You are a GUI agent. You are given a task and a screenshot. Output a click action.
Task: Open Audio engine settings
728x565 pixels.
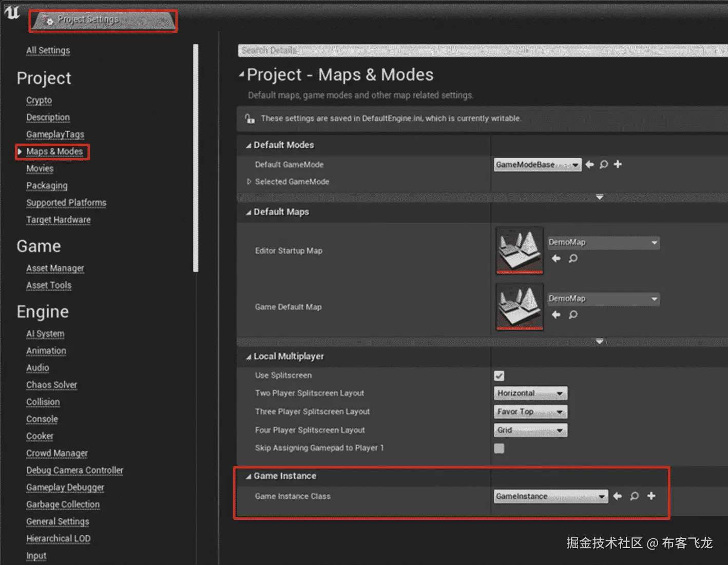click(x=37, y=367)
